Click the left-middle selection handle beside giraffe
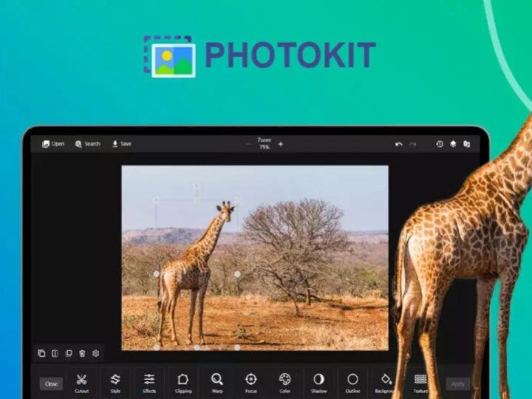 (x=157, y=274)
